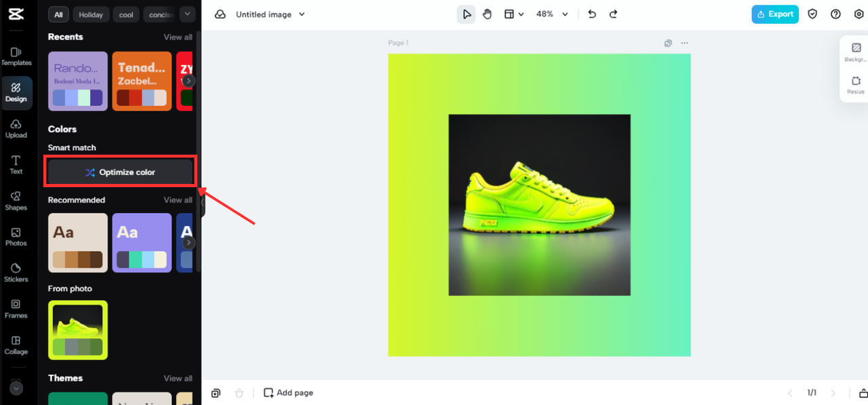
Task: Show next recommended palettes arrow
Action: coord(189,243)
